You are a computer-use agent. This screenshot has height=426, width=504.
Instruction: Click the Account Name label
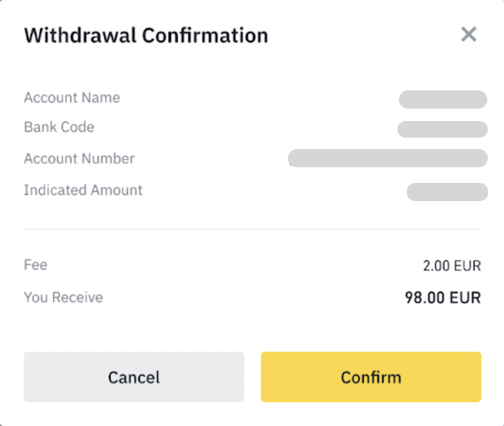(72, 98)
